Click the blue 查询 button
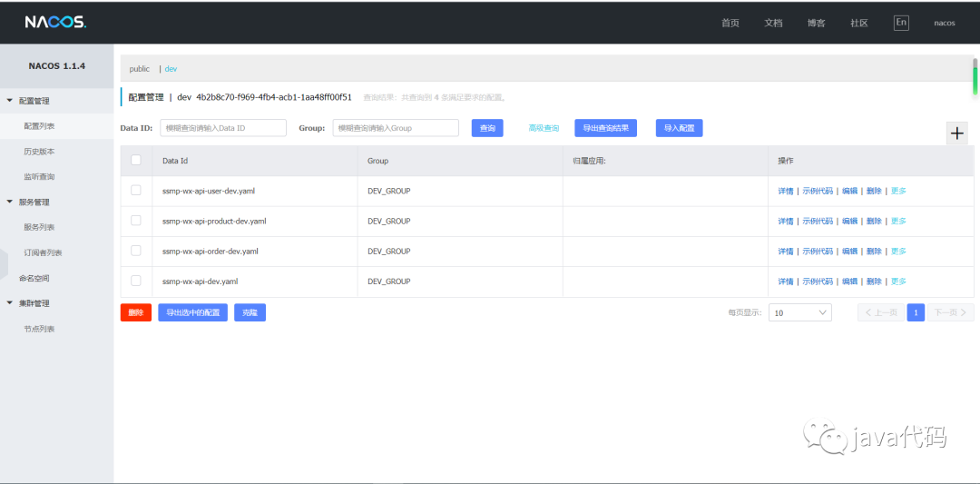This screenshot has height=484, width=980. point(487,128)
